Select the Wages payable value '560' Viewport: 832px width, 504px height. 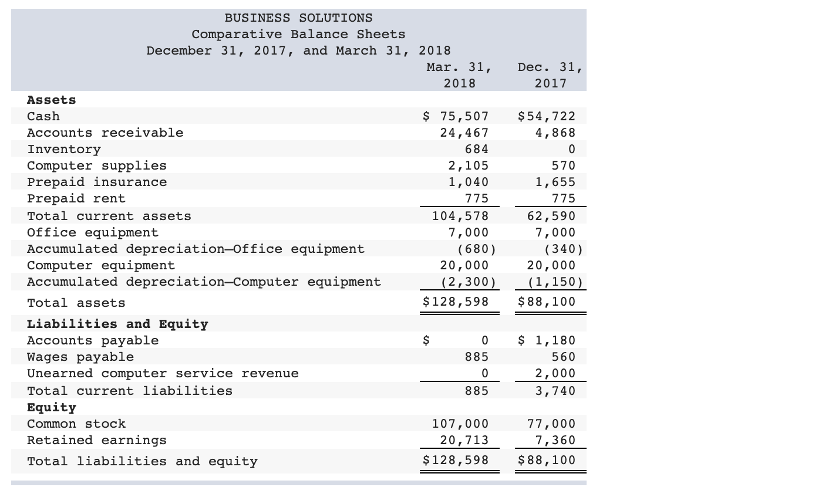(564, 357)
